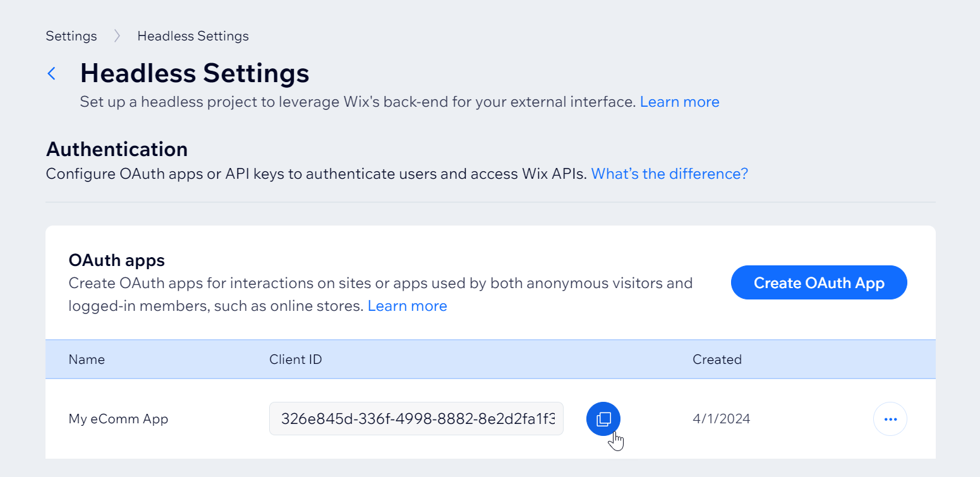Click the Client ID column header

coord(296,359)
